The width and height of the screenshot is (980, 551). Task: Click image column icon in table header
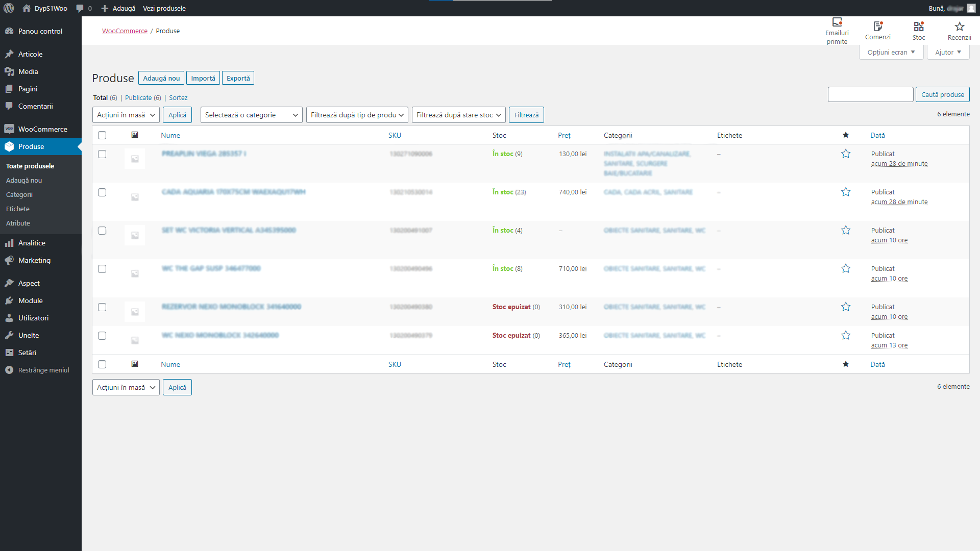pos(135,135)
